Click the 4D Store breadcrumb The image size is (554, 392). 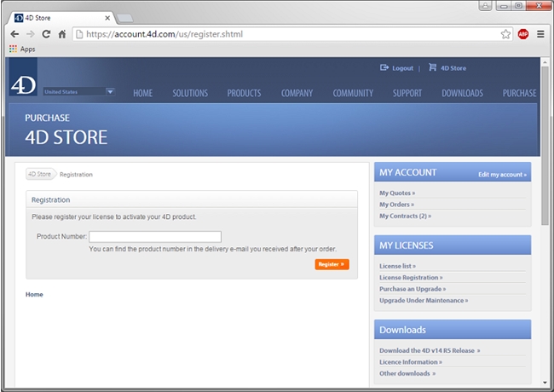(40, 174)
